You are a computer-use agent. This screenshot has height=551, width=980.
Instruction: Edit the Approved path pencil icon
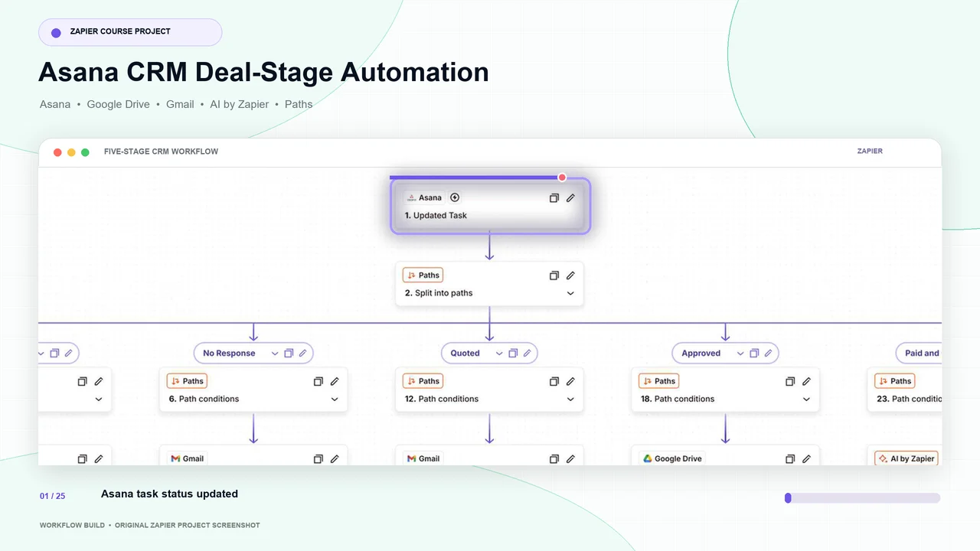pyautogui.click(x=769, y=354)
